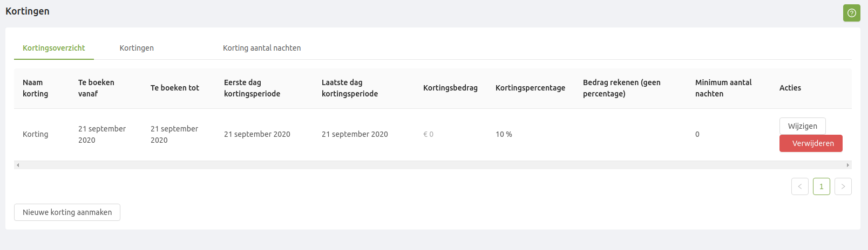Select the 10 % percentage cell
868x250 pixels.
pyautogui.click(x=504, y=134)
